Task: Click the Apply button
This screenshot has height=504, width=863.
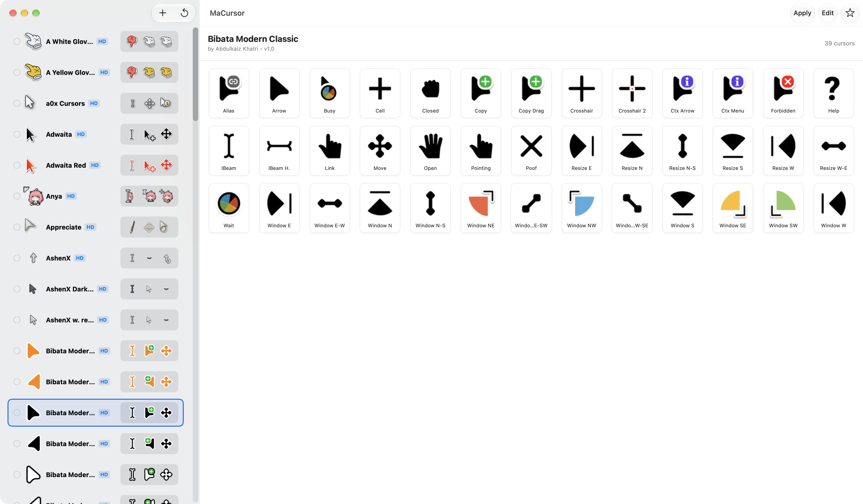Action: coord(802,13)
